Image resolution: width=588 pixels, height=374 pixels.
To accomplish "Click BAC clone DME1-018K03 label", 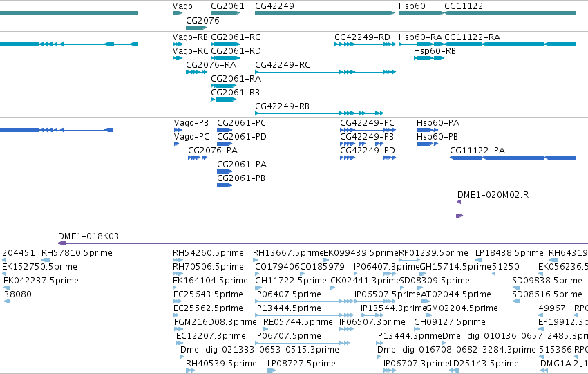I will click(88, 236).
